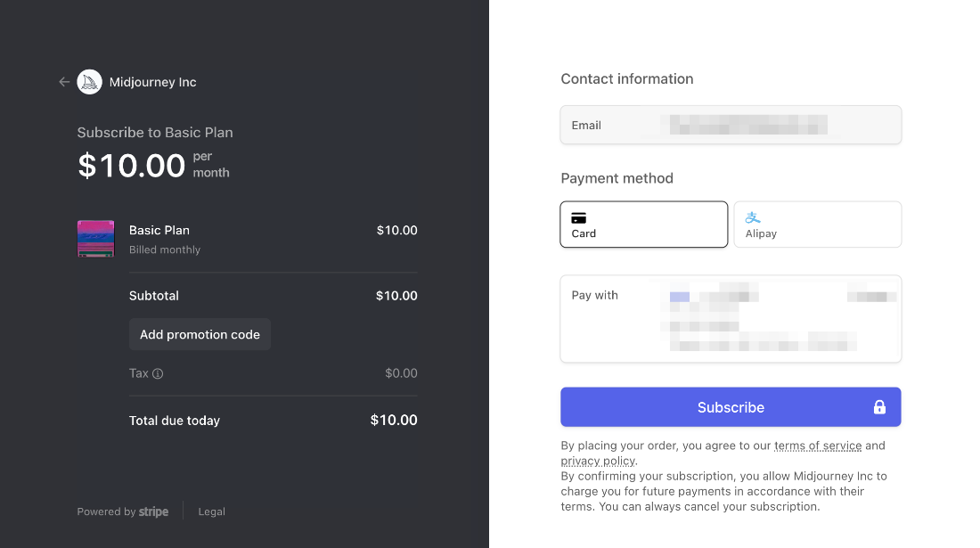Viewport: 980px width, 548px height.
Task: Follow the Legal link in the footer
Action: point(211,511)
